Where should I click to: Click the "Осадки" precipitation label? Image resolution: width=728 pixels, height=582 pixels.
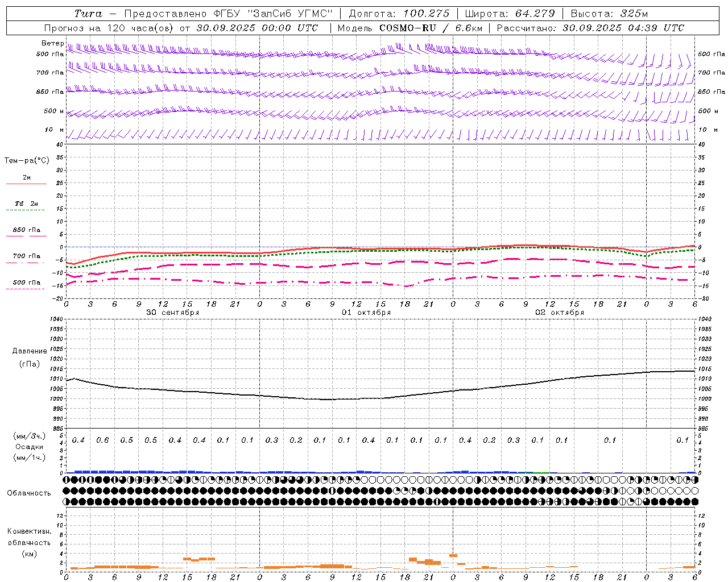point(30,447)
